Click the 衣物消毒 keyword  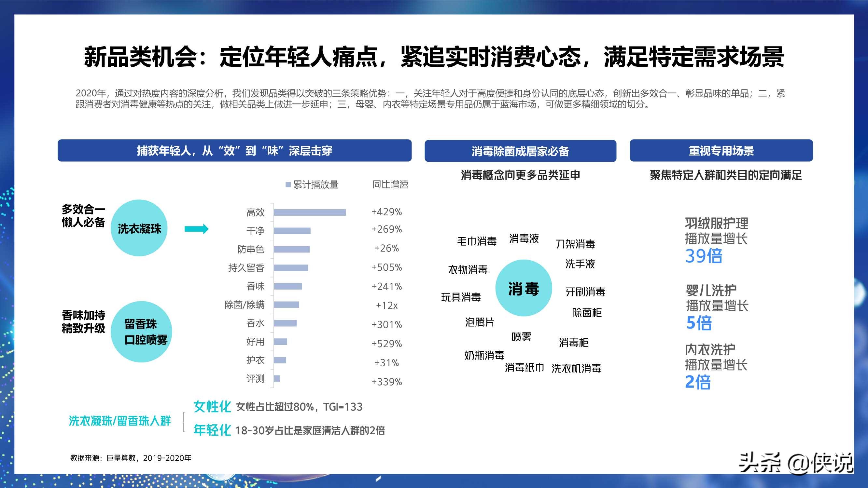(468, 269)
